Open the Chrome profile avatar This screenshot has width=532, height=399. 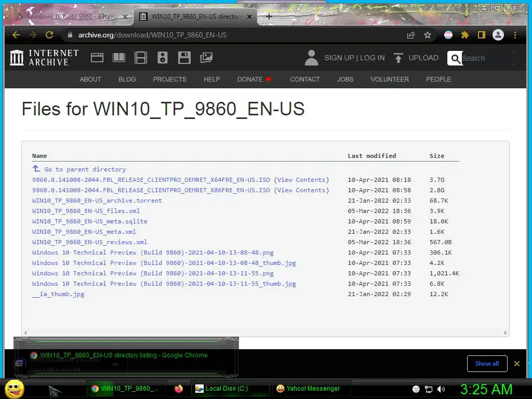click(x=498, y=35)
